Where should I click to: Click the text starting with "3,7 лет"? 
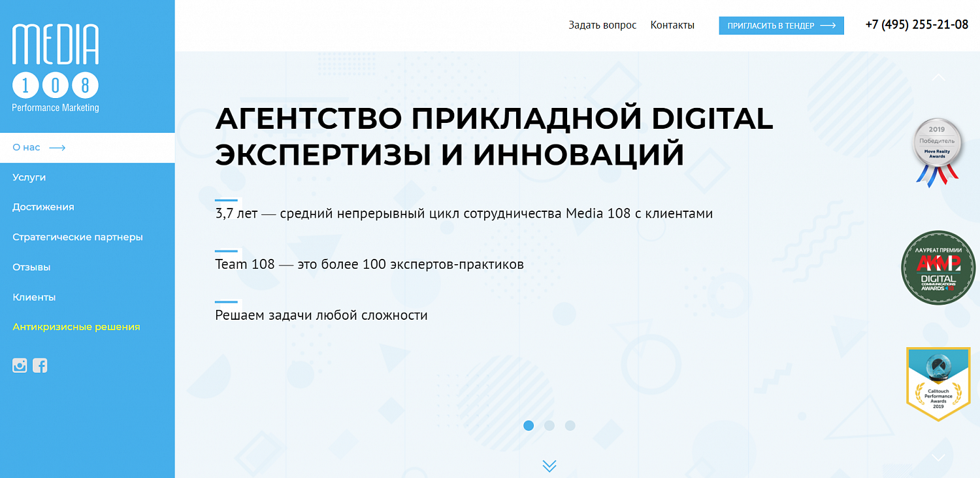(464, 213)
